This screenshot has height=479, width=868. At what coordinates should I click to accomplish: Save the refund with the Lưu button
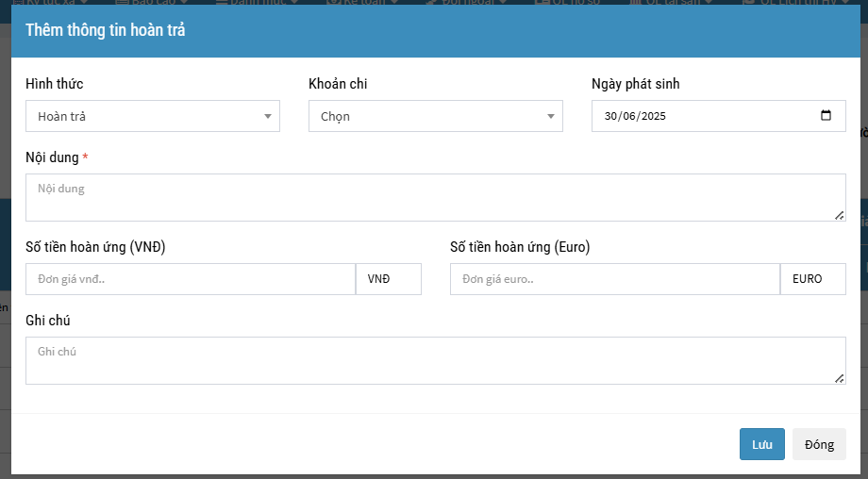click(x=761, y=444)
